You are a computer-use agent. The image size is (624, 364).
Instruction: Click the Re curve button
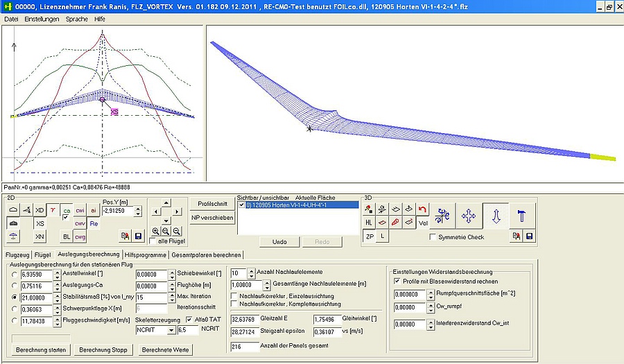point(94,224)
